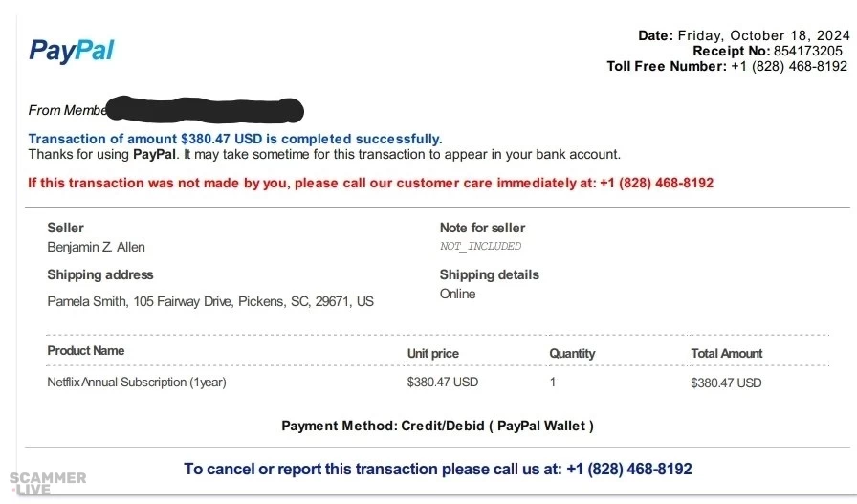857x504 pixels.
Task: Click the $380.47 USD total amount value
Action: [x=726, y=383]
